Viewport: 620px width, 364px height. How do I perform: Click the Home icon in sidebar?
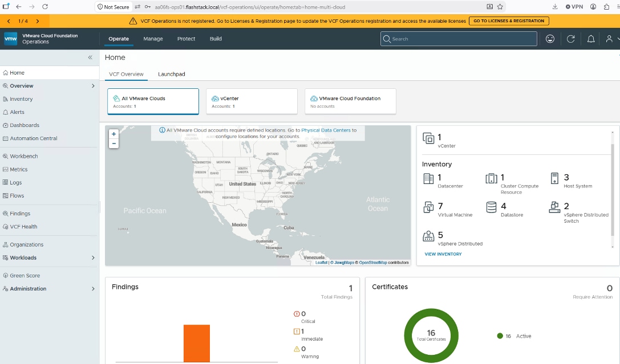pyautogui.click(x=6, y=73)
